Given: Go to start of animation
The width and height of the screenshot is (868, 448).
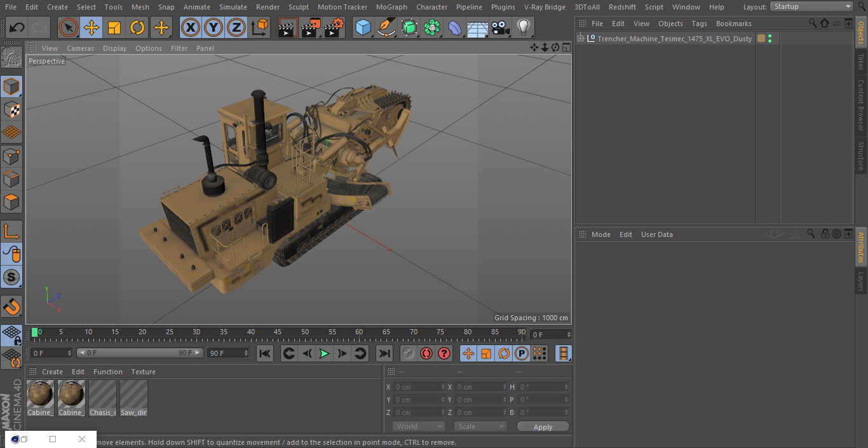Looking at the screenshot, I should (x=265, y=353).
